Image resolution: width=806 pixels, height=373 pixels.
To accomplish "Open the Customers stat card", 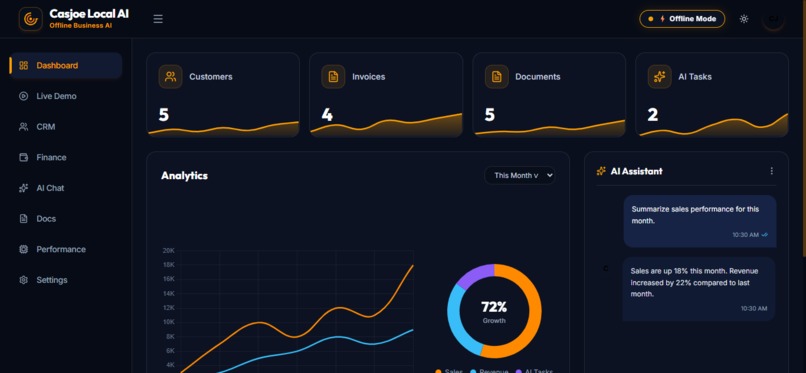I will tap(223, 95).
